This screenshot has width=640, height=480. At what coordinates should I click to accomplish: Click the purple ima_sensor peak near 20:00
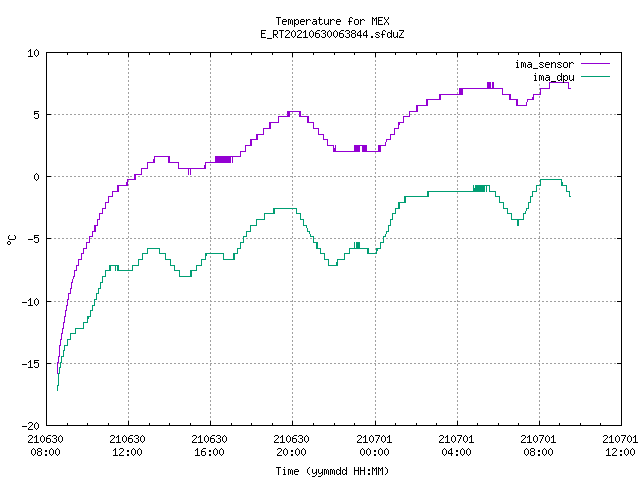pos(293,112)
